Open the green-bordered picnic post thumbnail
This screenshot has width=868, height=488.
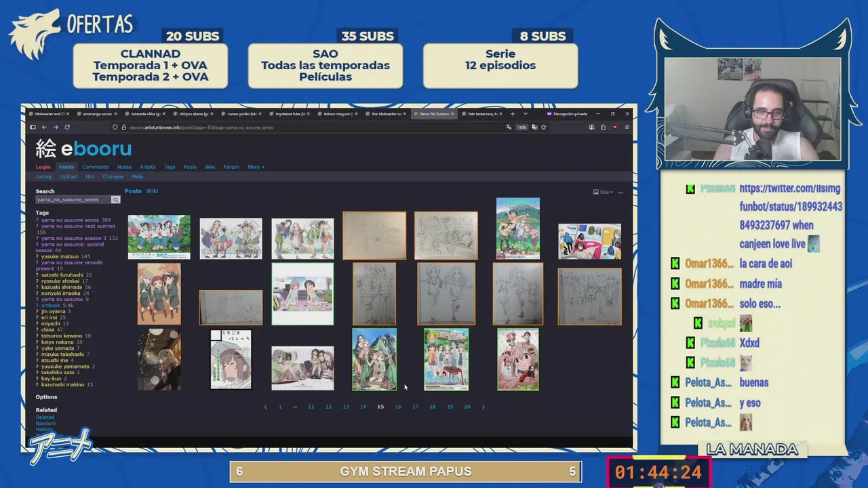(x=302, y=294)
